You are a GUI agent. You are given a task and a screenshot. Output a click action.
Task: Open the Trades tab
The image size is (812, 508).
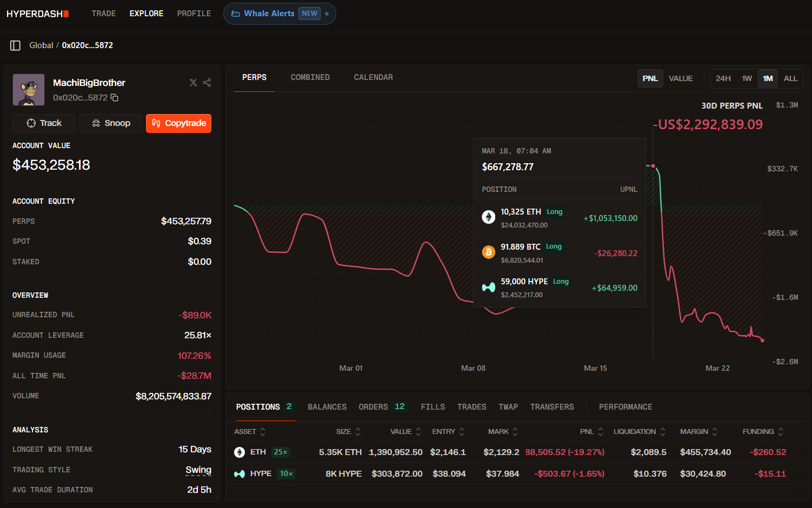472,407
